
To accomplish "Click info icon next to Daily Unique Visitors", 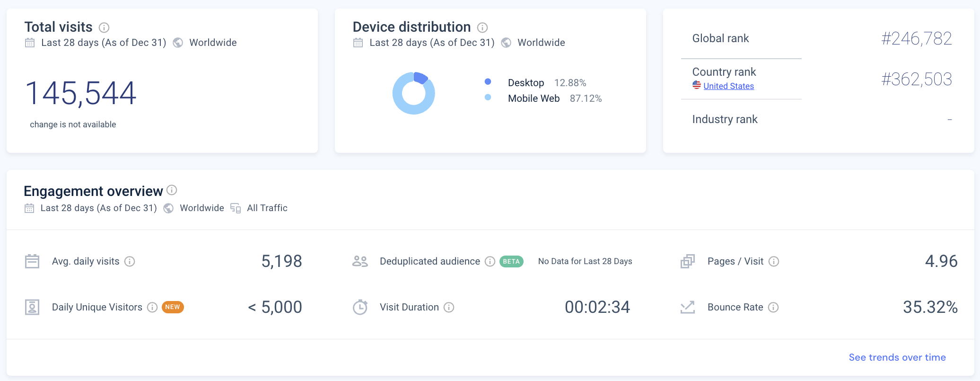I will [152, 307].
